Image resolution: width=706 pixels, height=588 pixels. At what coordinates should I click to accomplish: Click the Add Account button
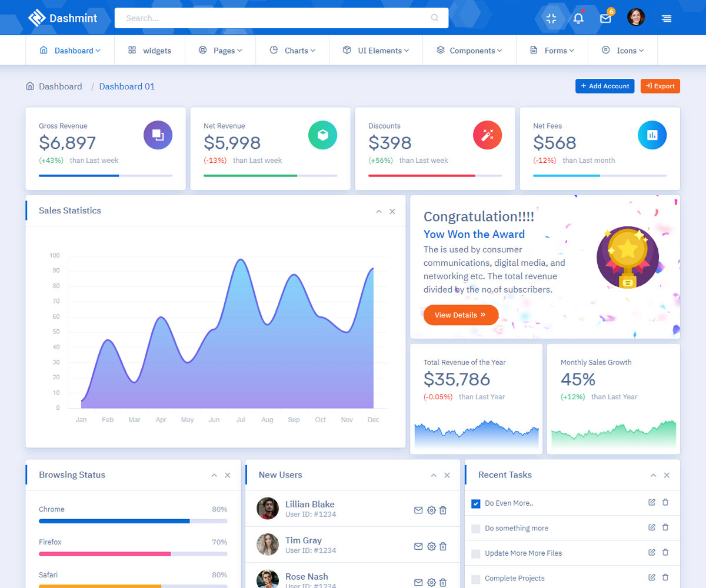[605, 86]
